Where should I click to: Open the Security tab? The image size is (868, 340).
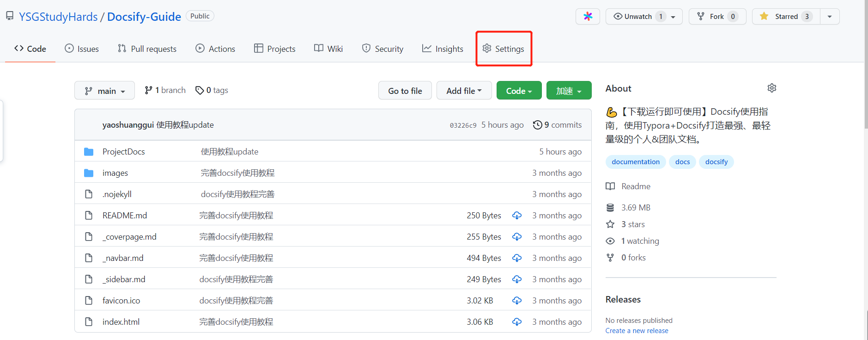point(382,49)
